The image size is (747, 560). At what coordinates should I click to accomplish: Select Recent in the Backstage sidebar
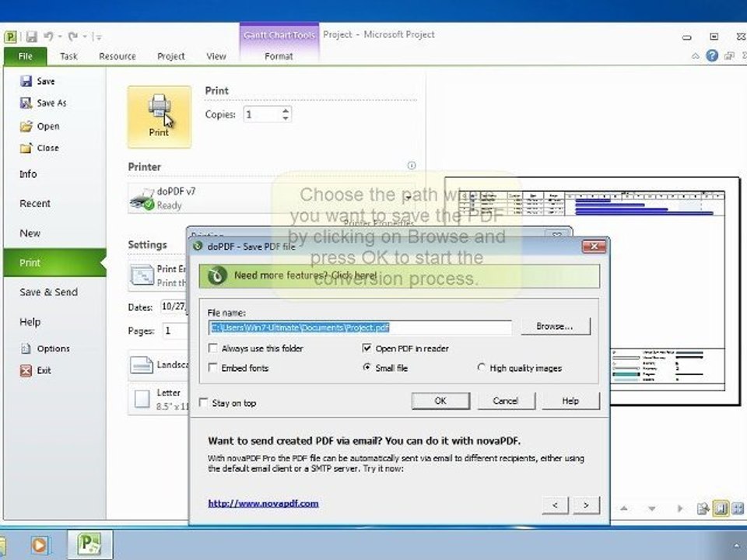35,203
